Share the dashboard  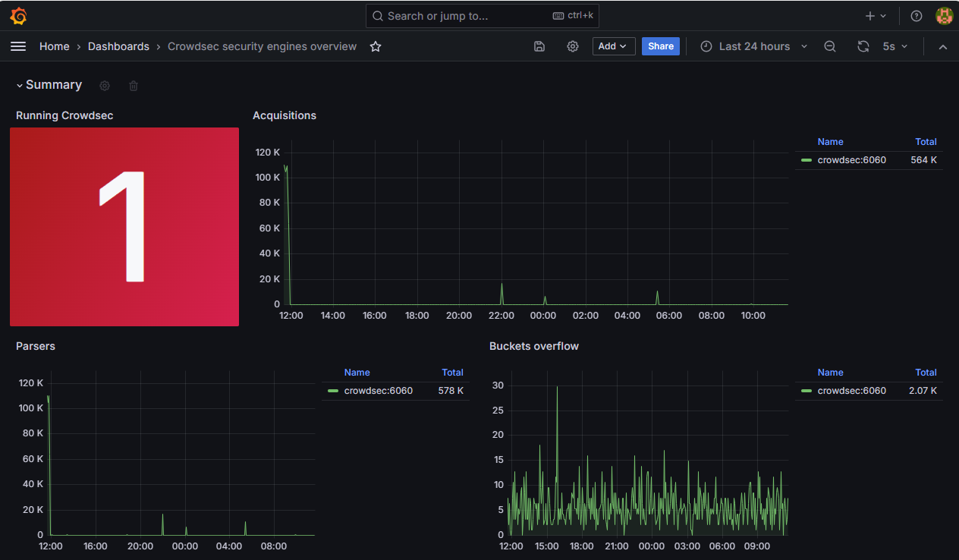(660, 46)
